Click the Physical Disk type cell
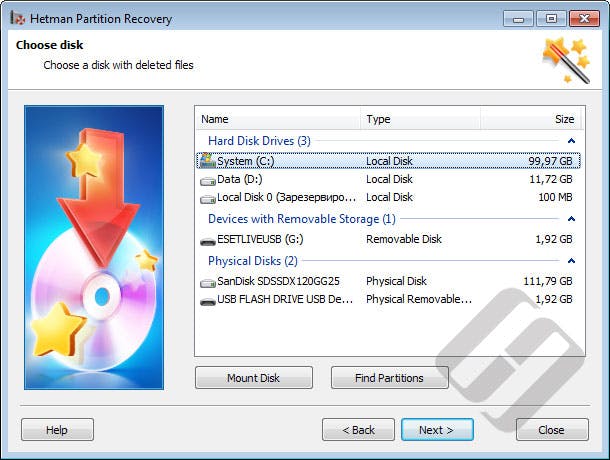610x460 pixels. (x=396, y=281)
